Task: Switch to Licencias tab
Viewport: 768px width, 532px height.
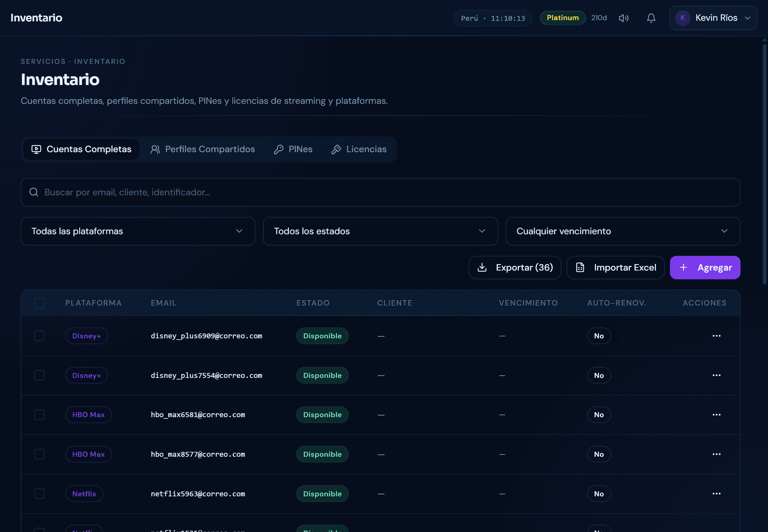Action: pyautogui.click(x=359, y=149)
